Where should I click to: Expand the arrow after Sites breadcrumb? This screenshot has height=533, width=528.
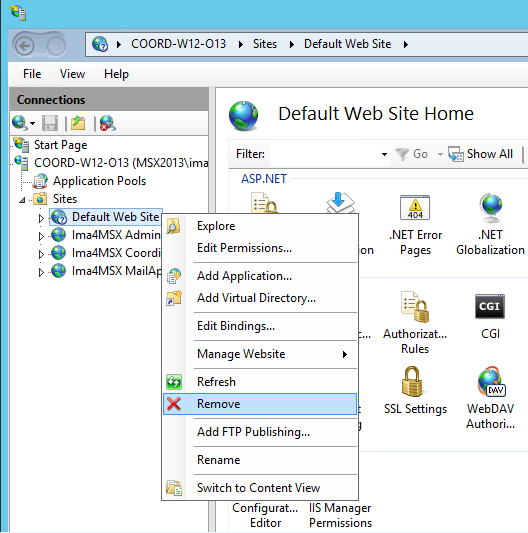(x=291, y=45)
